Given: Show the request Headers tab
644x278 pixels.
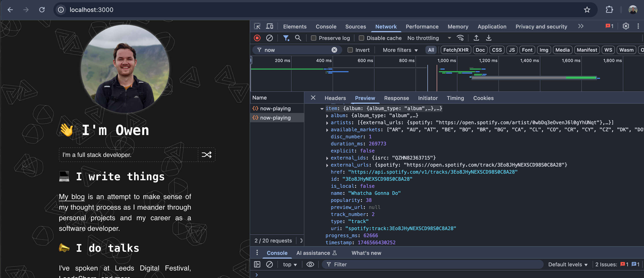Looking at the screenshot, I should click(x=335, y=98).
